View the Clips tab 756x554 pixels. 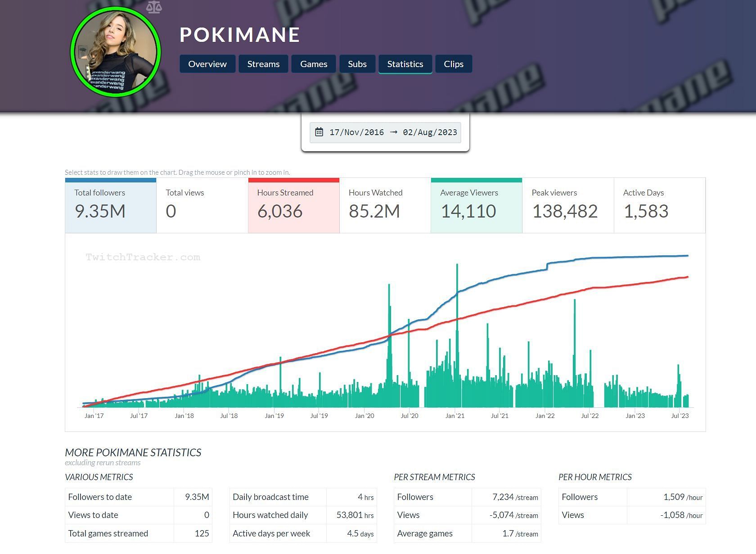[454, 64]
